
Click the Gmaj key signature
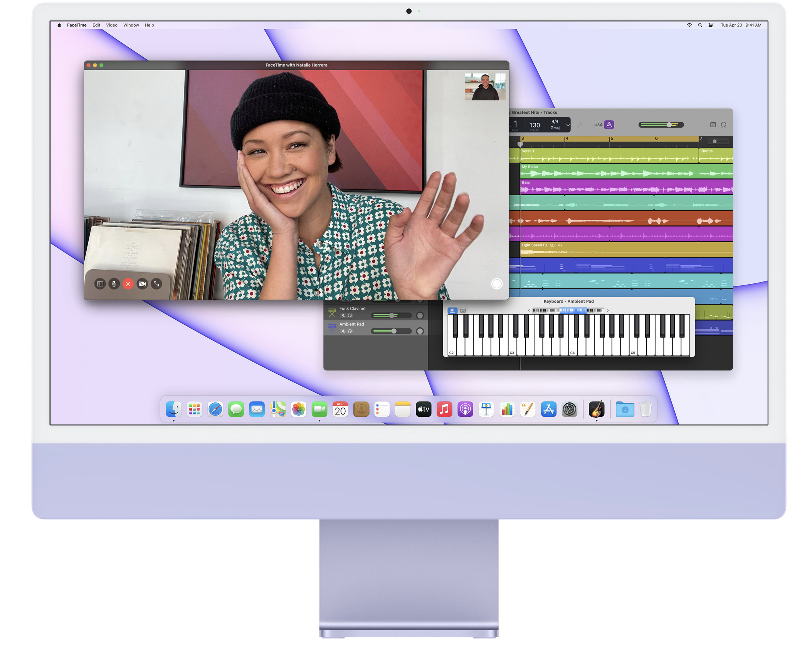click(x=555, y=128)
